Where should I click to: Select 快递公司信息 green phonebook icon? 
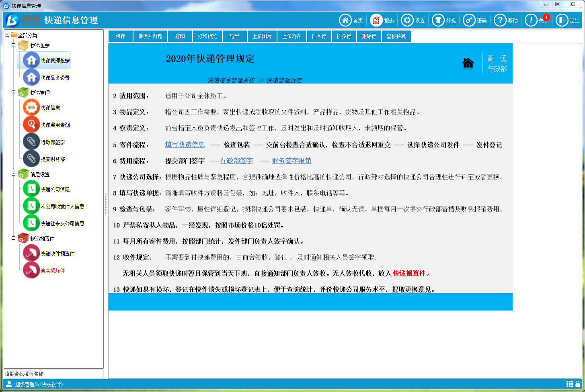tap(31, 189)
